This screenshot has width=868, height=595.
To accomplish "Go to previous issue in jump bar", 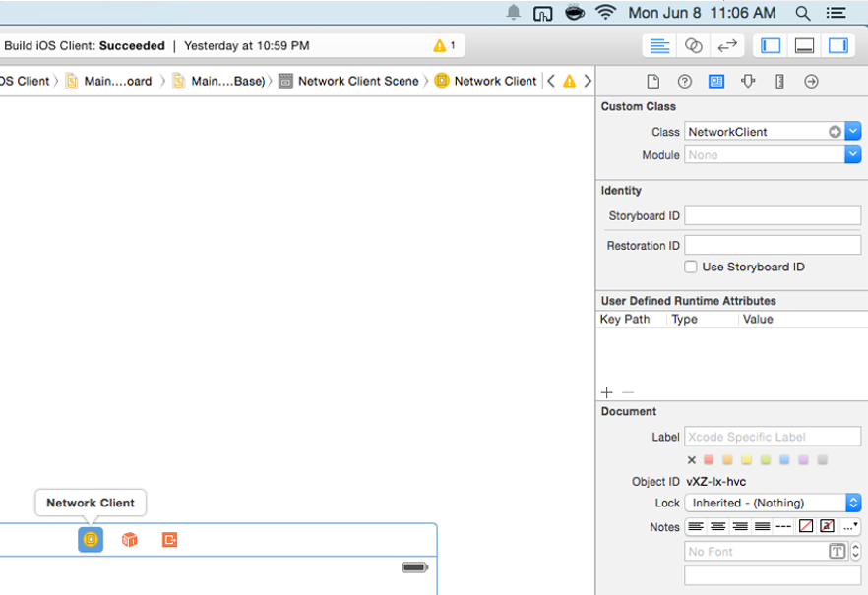I will tap(551, 81).
